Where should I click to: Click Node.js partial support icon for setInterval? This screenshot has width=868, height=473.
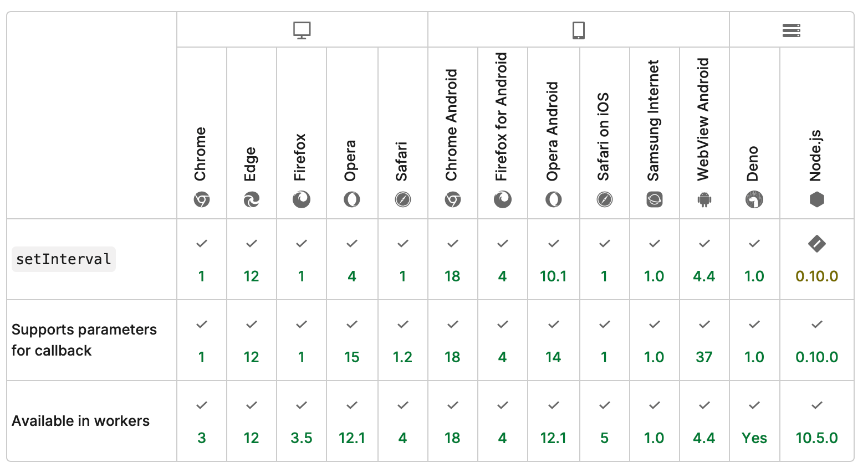(817, 244)
